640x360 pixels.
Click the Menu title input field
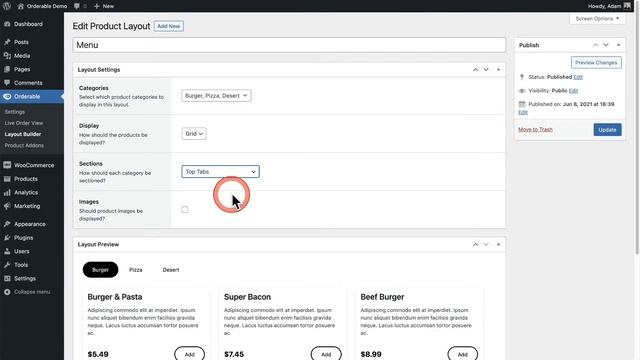(x=289, y=45)
